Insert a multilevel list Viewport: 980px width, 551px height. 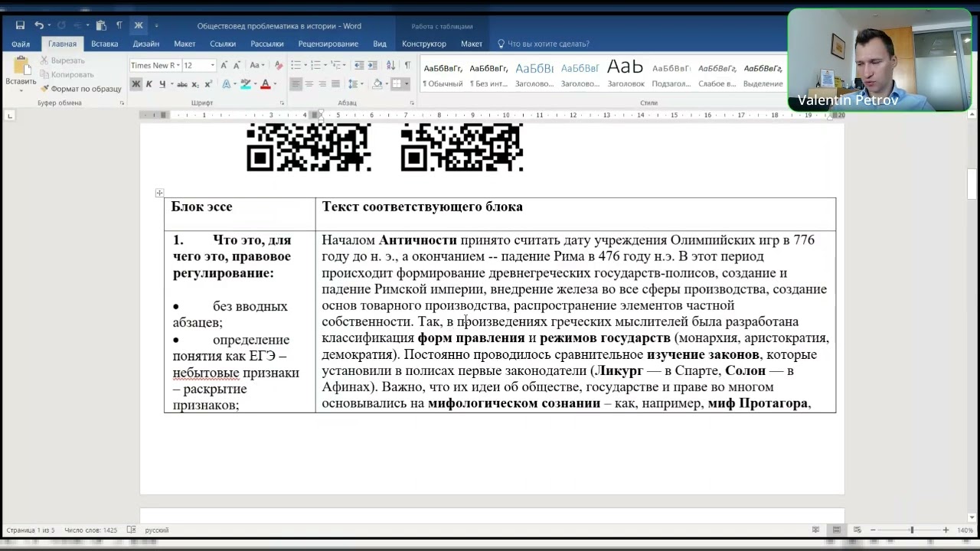[335, 65]
